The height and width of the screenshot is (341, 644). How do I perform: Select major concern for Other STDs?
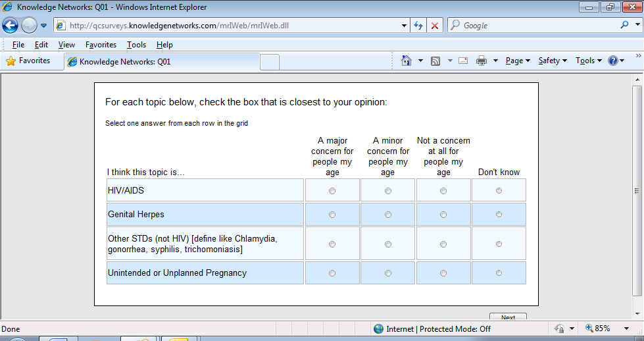[332, 244]
